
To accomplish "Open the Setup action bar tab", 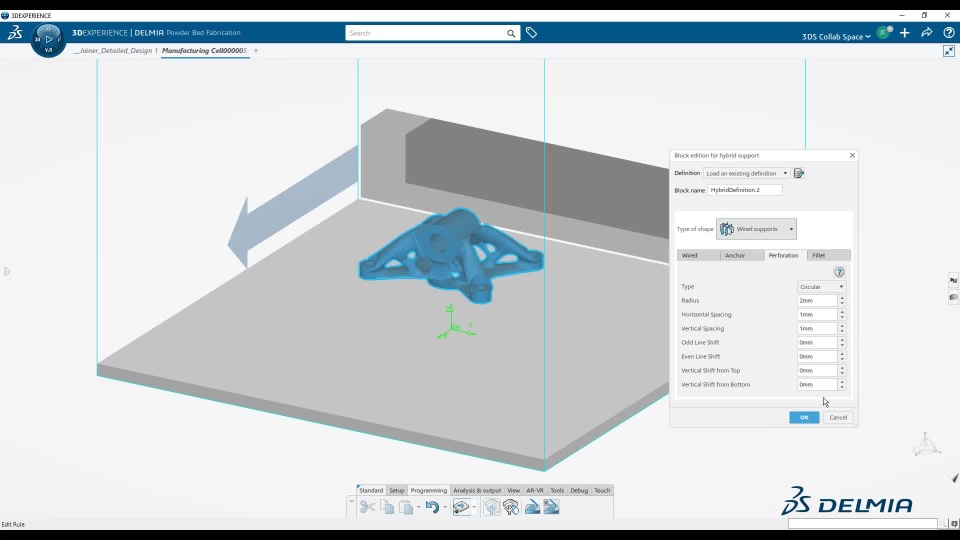I will (x=397, y=490).
